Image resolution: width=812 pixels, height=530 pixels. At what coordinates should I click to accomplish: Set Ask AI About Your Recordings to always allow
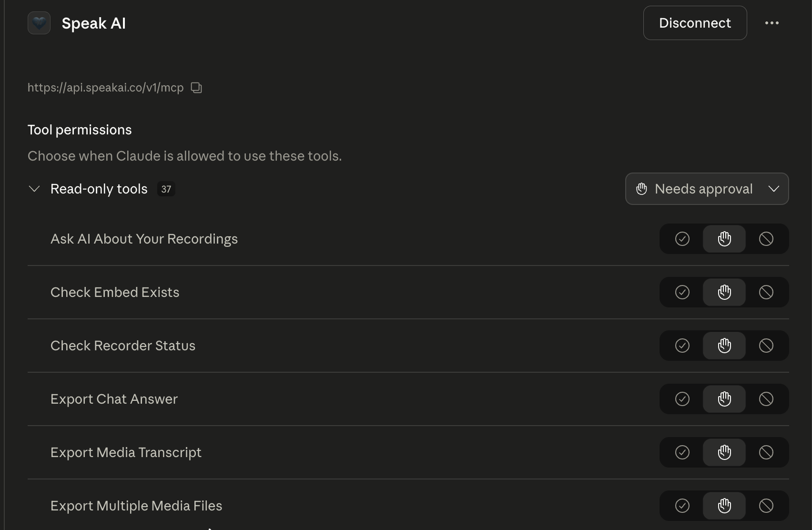(x=682, y=239)
